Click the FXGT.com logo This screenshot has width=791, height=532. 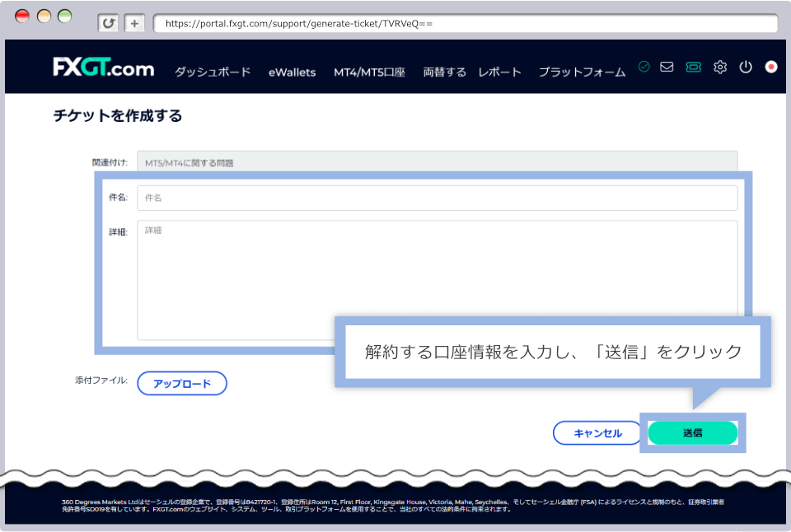(x=104, y=67)
